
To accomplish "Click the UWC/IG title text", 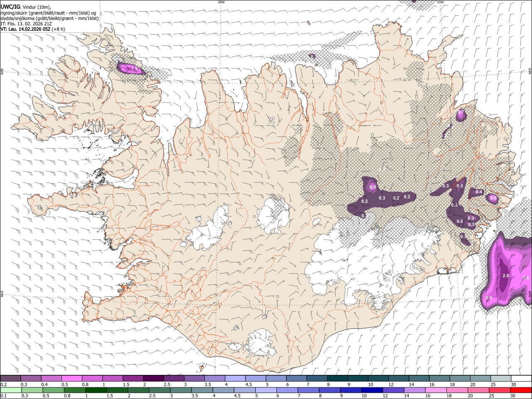I will (x=10, y=7).
